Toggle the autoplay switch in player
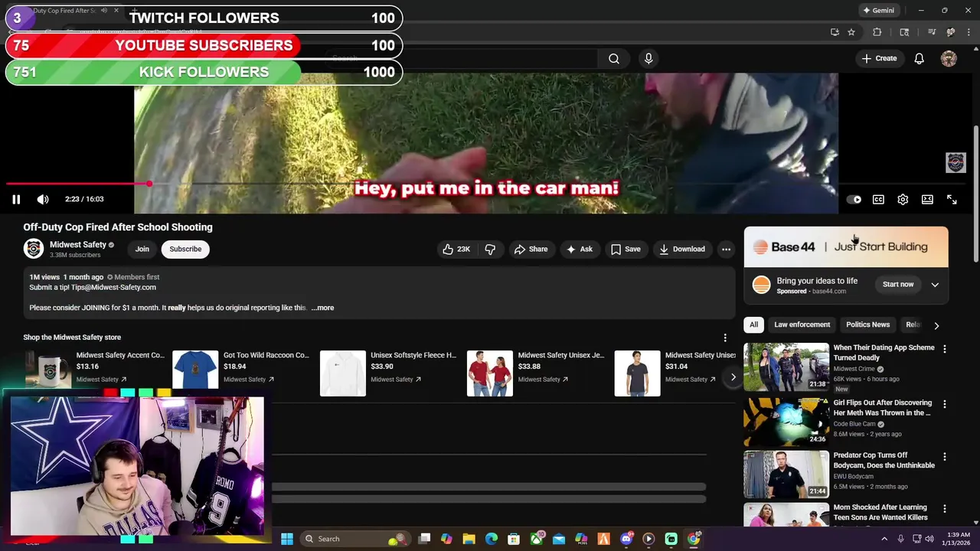 (x=854, y=200)
